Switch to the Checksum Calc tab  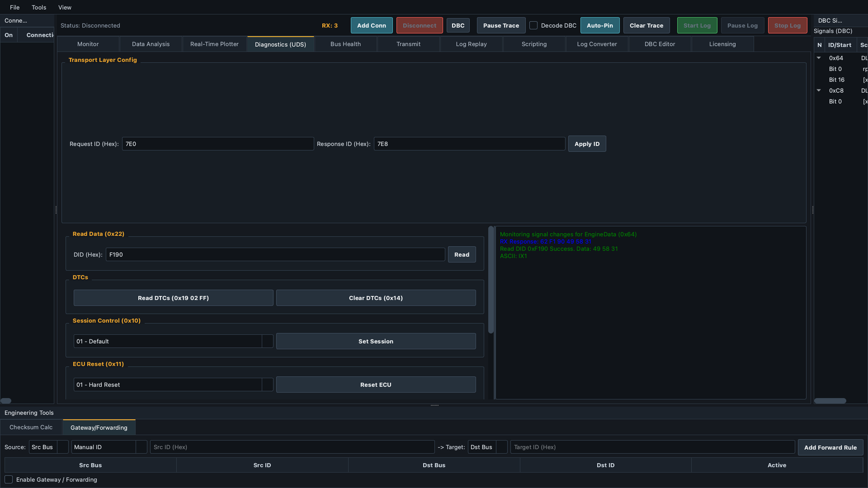coord(31,427)
